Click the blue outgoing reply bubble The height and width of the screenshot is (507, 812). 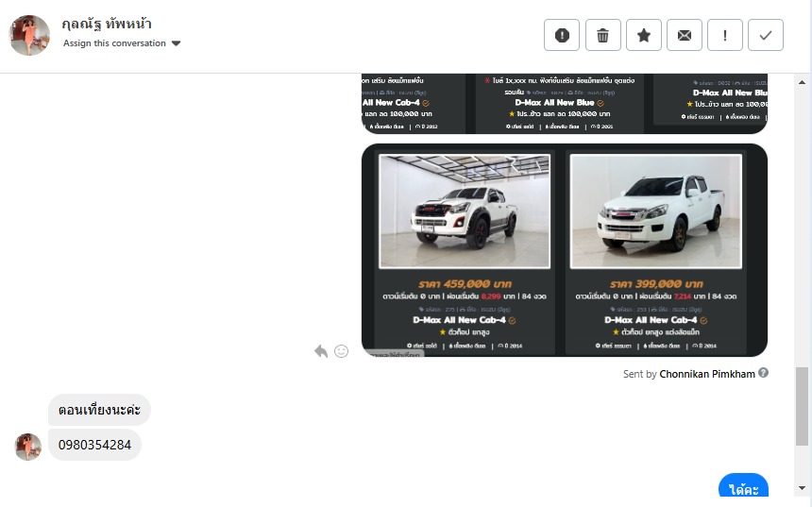[x=742, y=489]
